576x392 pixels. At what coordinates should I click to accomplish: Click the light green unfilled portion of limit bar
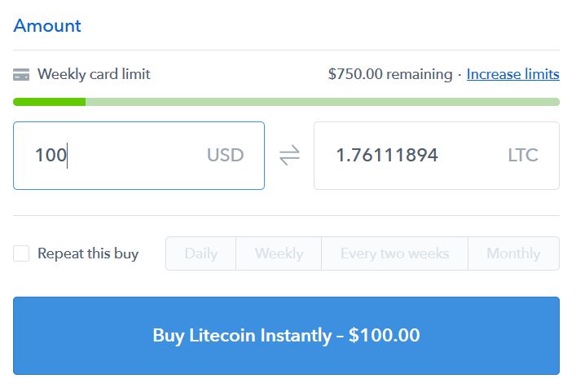coord(323,102)
